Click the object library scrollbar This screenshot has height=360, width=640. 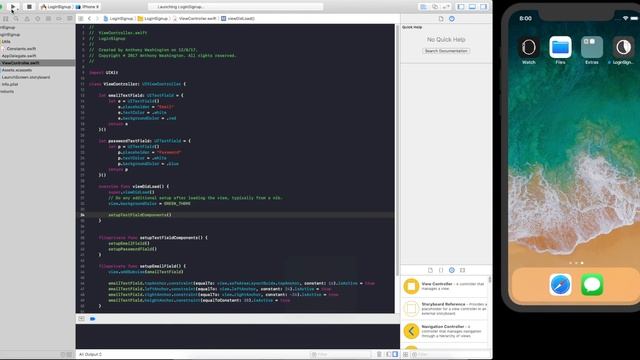(x=490, y=280)
